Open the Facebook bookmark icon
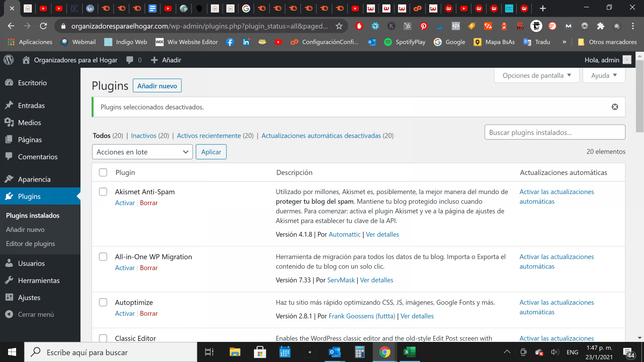The image size is (644, 362). pos(230,42)
